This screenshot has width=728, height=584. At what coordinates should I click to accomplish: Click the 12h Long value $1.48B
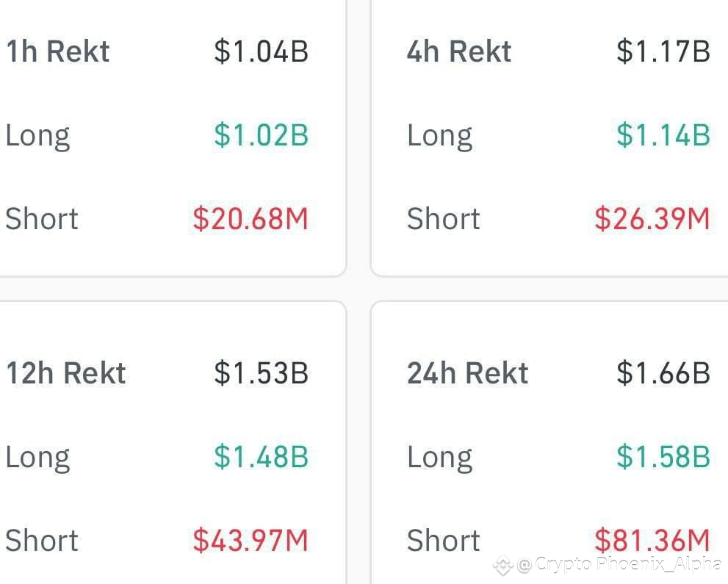(262, 457)
